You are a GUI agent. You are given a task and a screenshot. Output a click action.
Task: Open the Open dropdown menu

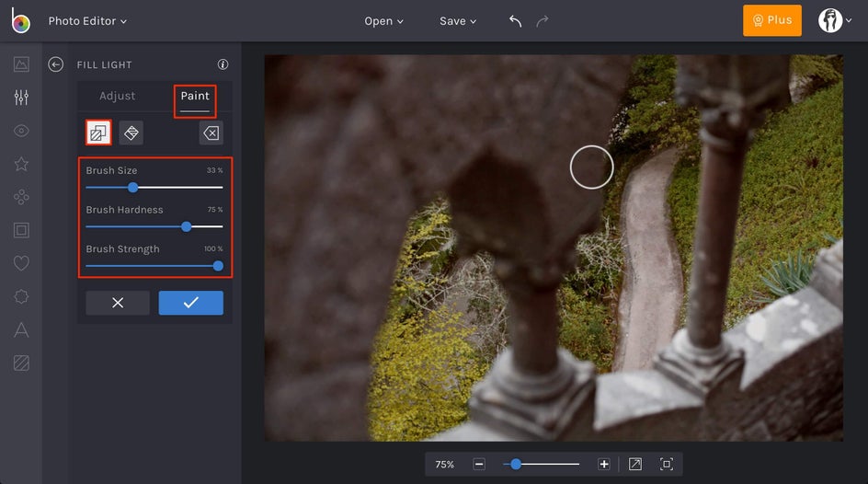coord(383,21)
